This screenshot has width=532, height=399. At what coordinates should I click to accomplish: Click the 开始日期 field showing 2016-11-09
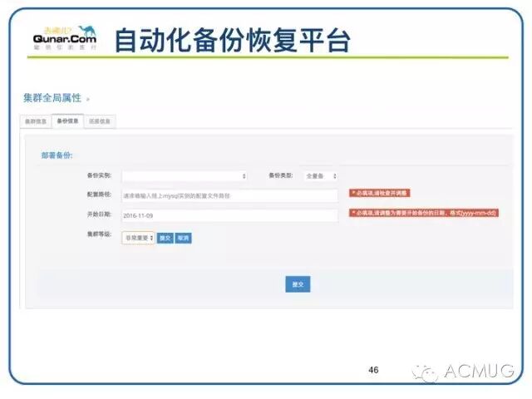click(229, 215)
